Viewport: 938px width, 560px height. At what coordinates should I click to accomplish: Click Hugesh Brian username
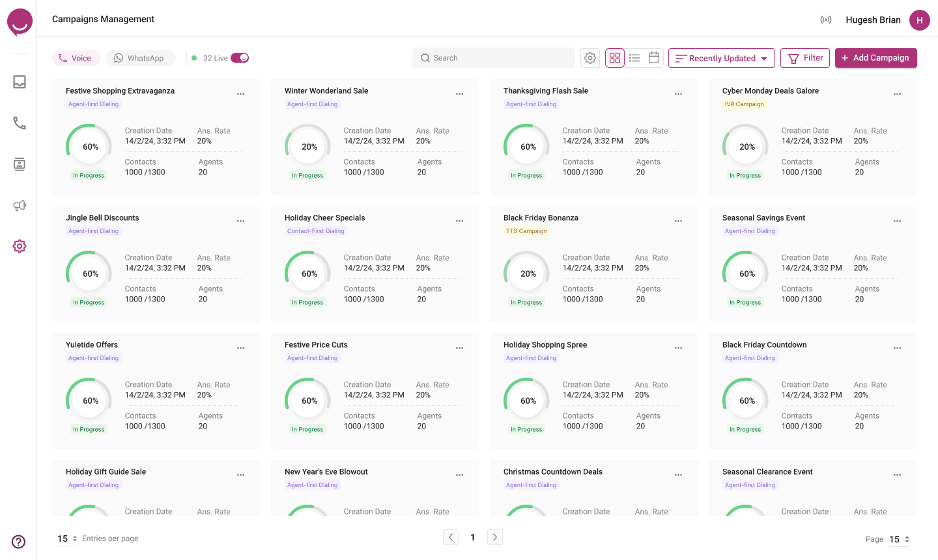coord(873,20)
